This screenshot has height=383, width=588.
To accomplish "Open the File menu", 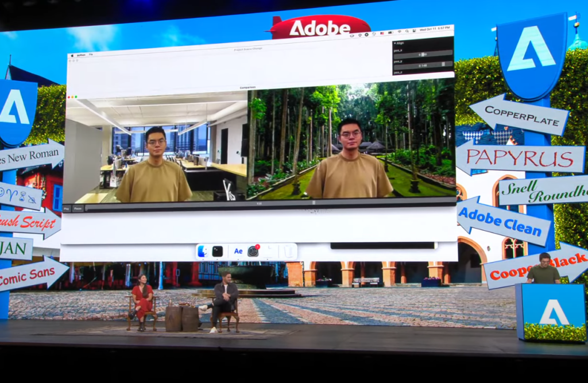I will (x=91, y=55).
